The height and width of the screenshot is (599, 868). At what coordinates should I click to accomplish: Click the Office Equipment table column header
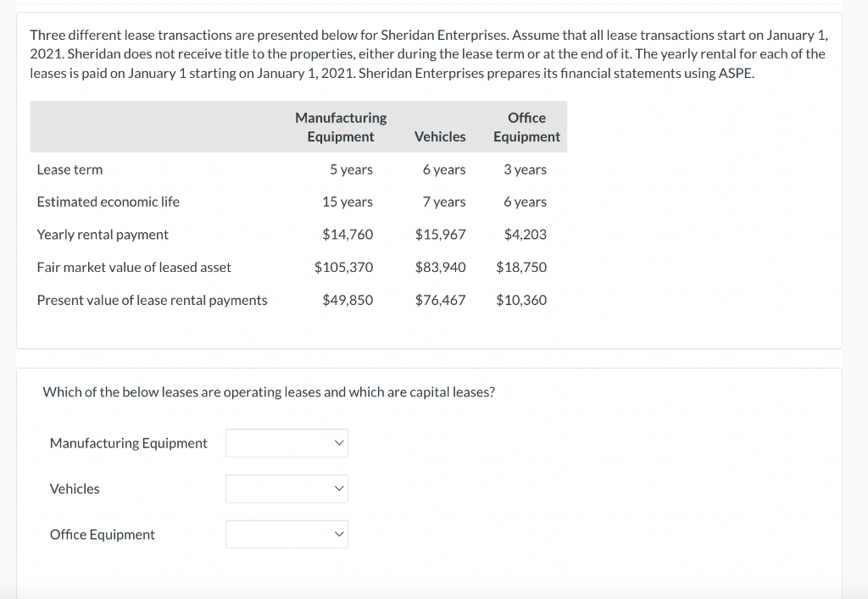[526, 127]
